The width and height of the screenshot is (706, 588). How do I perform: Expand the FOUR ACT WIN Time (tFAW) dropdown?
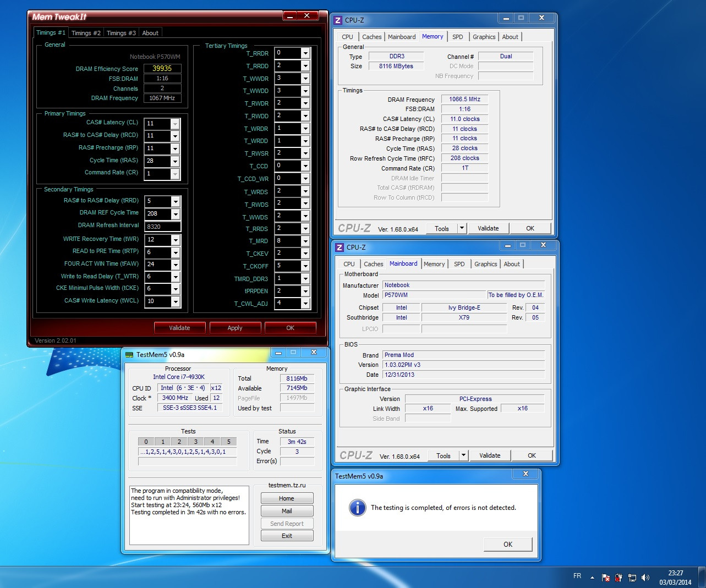point(176,265)
